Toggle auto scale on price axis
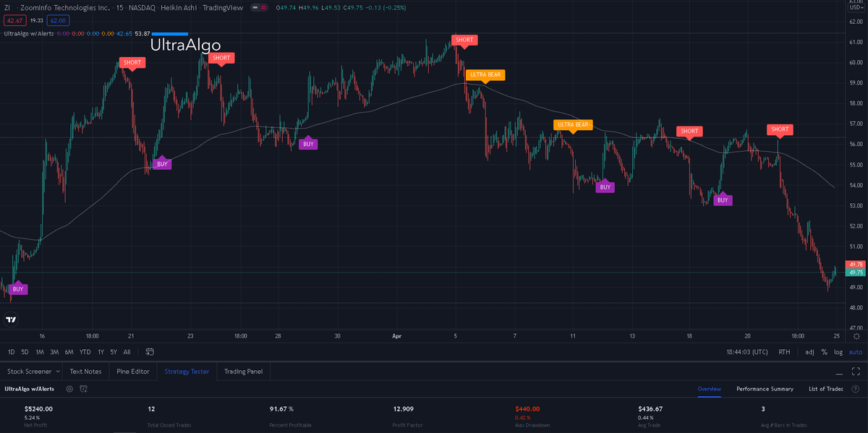 click(x=855, y=352)
